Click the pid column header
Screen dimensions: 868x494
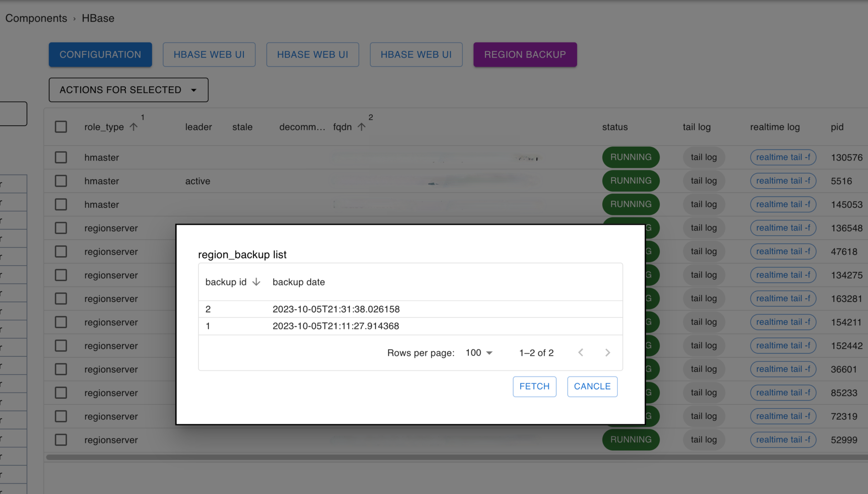point(837,127)
